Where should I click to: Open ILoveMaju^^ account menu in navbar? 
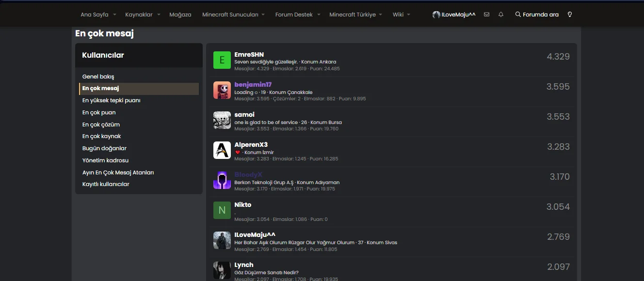pyautogui.click(x=454, y=15)
